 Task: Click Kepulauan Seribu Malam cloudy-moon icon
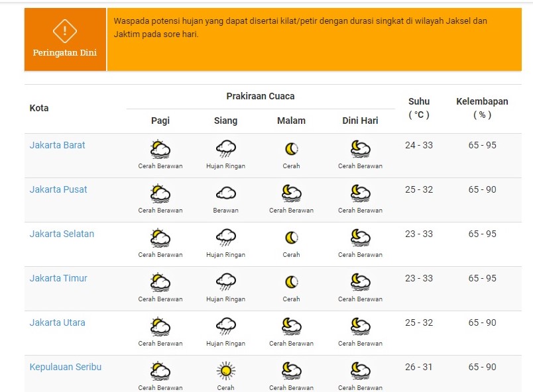pos(291,371)
